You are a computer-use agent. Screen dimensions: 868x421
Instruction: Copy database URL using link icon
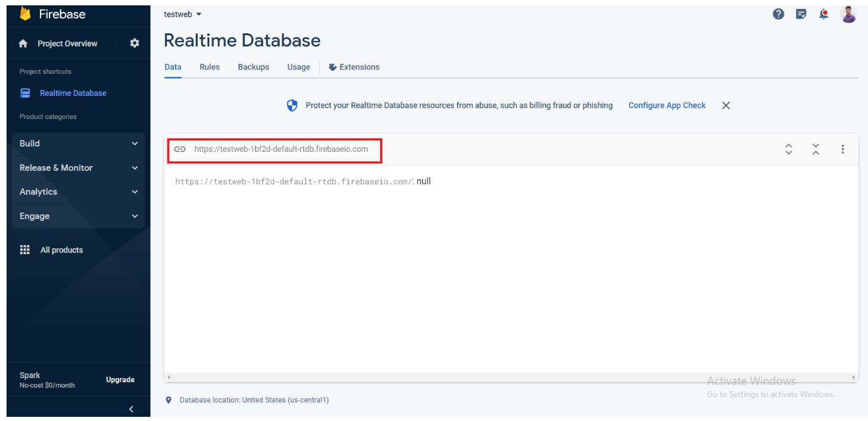180,149
